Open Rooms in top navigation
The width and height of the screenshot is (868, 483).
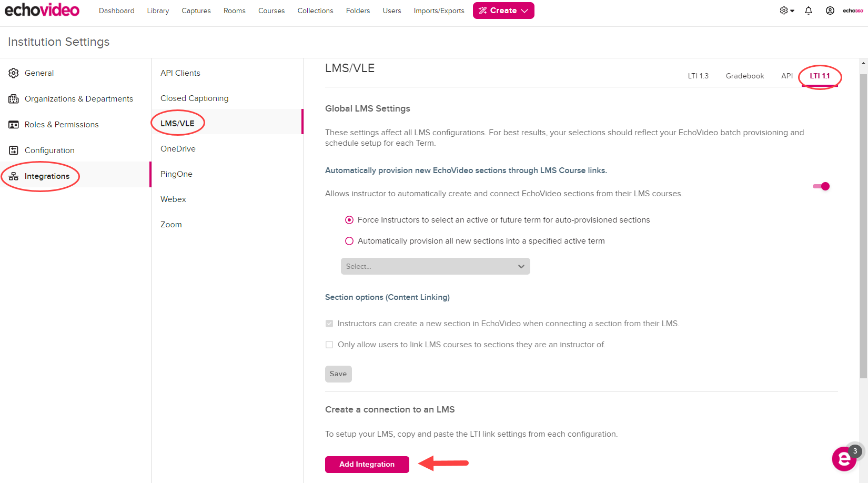click(x=235, y=11)
